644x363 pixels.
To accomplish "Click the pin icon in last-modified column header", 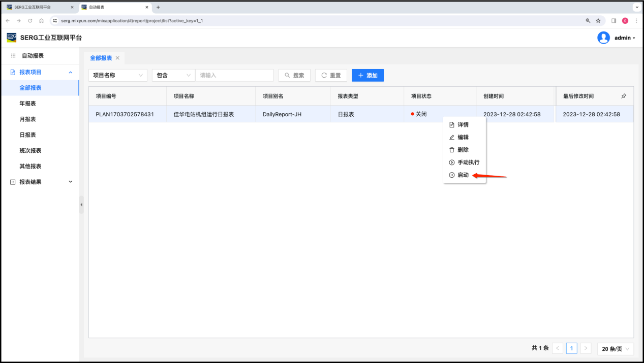I will (624, 96).
